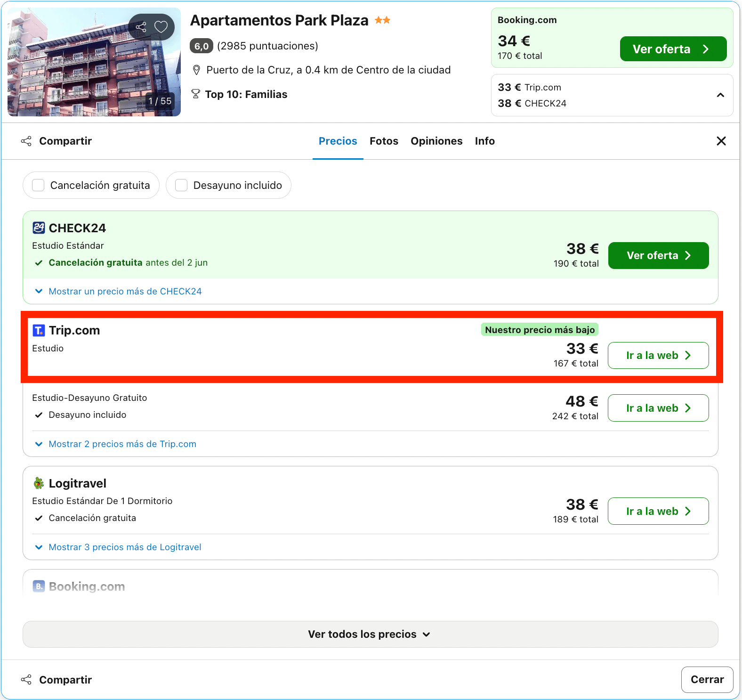Click Ir a la web for Trip.com Estudio 33 €

pyautogui.click(x=658, y=355)
